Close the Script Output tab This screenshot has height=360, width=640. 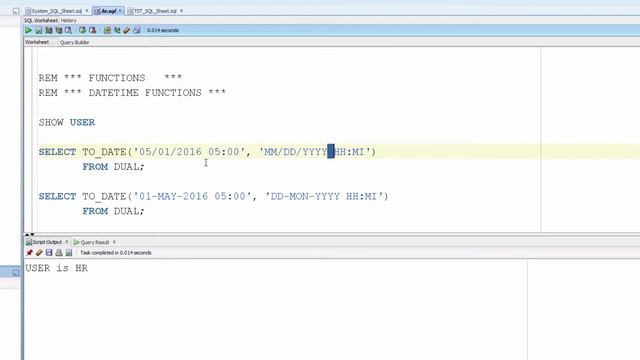click(x=67, y=242)
